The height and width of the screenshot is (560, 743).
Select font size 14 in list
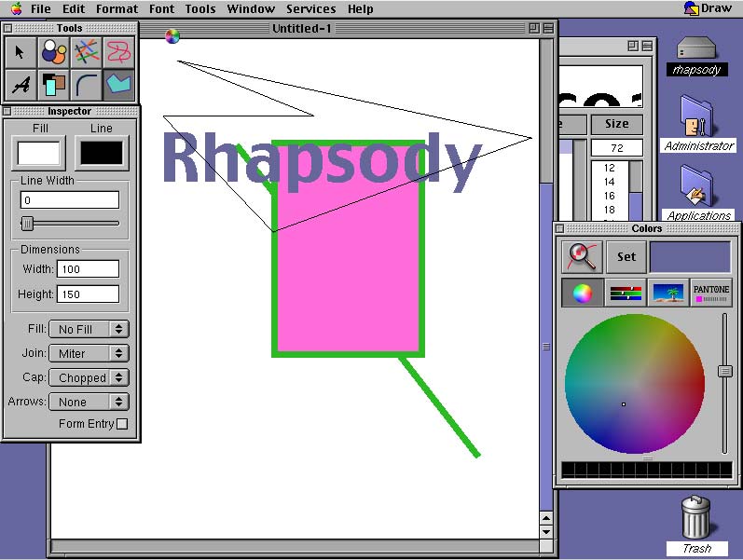[x=610, y=182]
